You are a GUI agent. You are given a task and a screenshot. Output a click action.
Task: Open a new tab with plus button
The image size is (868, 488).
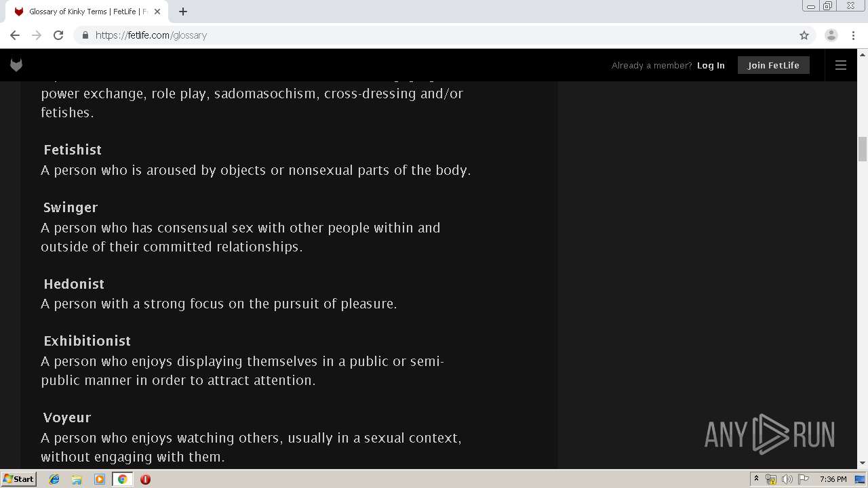tap(183, 12)
